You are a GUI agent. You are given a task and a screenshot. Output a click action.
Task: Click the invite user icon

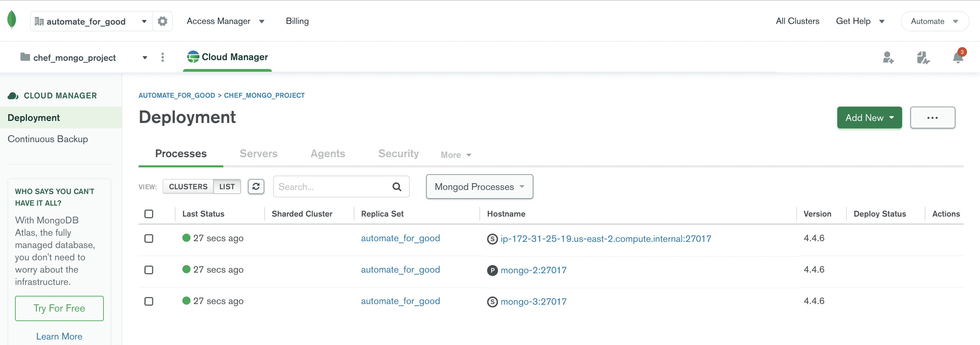click(888, 58)
